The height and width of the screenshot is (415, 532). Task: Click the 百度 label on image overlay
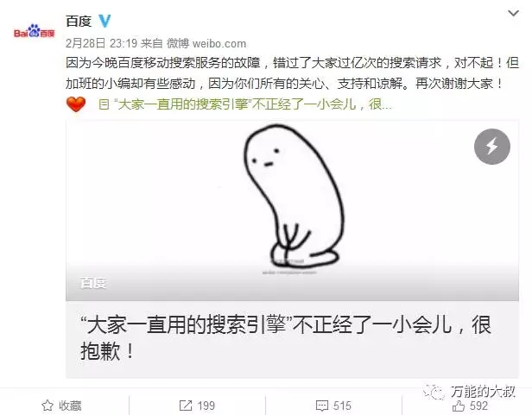(x=93, y=283)
